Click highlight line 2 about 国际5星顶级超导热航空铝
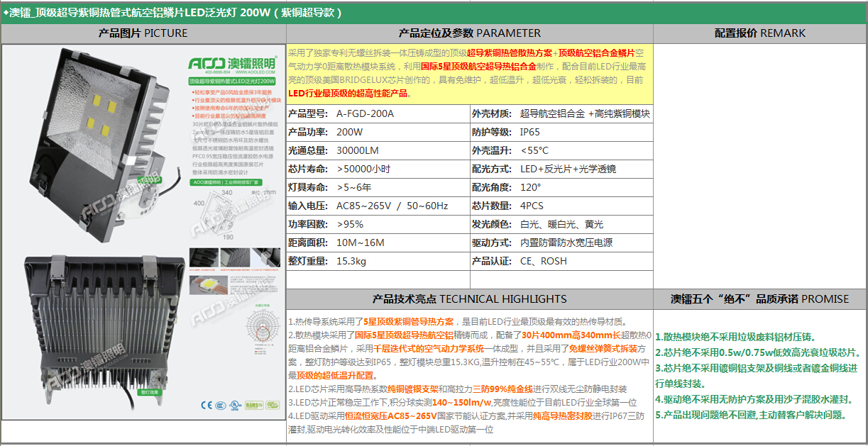 (470, 355)
